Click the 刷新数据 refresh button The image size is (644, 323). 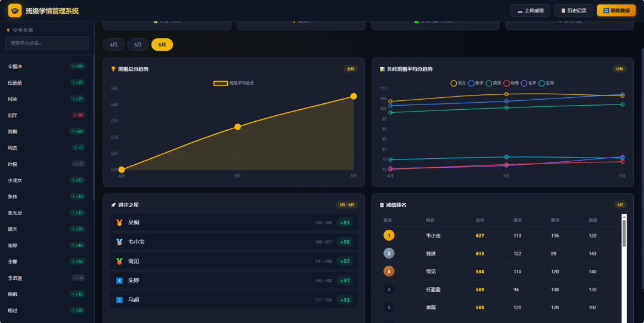[x=616, y=11]
